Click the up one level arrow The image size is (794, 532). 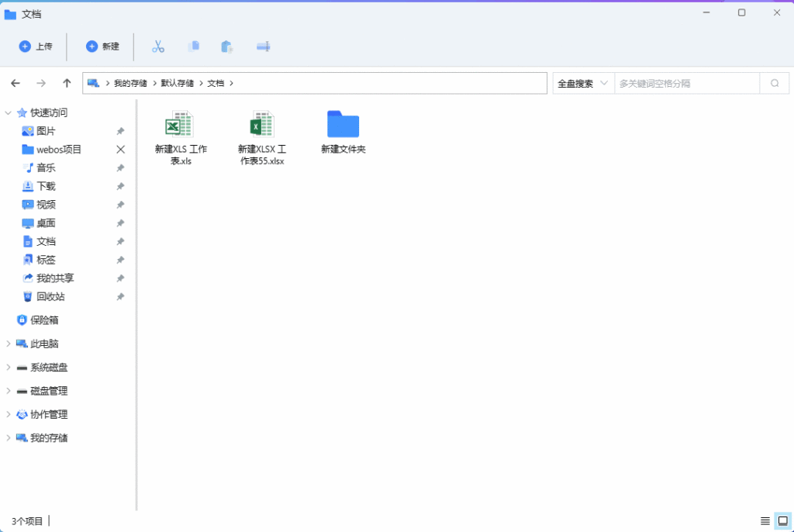click(67, 82)
